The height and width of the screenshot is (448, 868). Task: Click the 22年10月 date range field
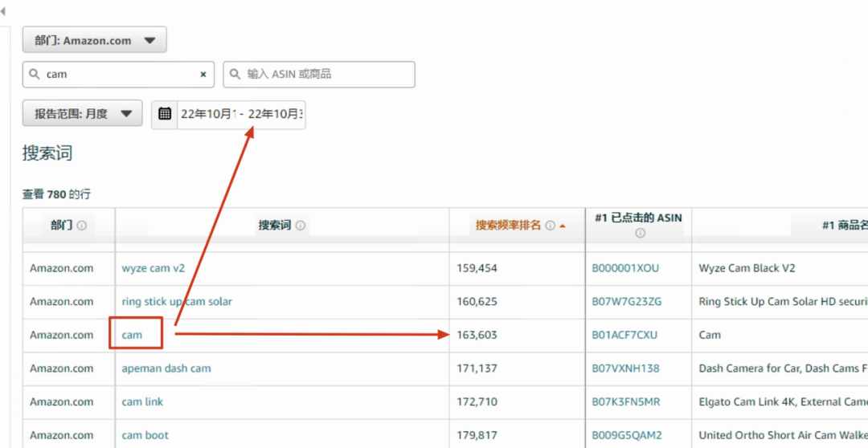[x=241, y=115]
